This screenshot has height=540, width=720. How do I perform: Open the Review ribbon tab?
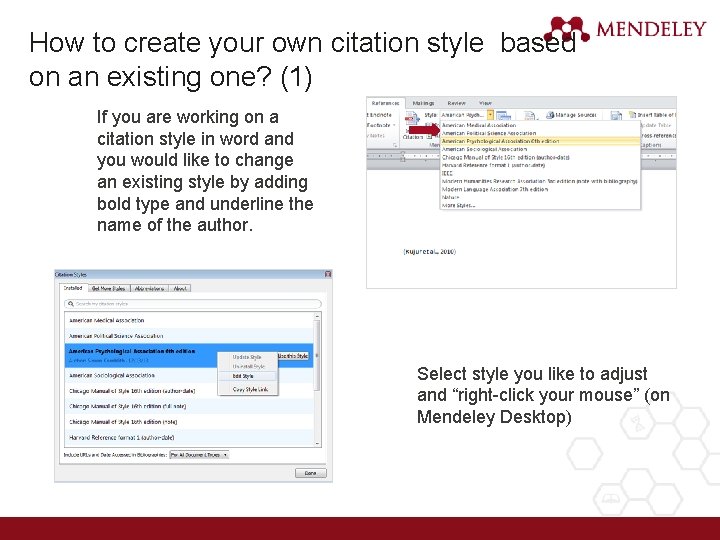[456, 103]
